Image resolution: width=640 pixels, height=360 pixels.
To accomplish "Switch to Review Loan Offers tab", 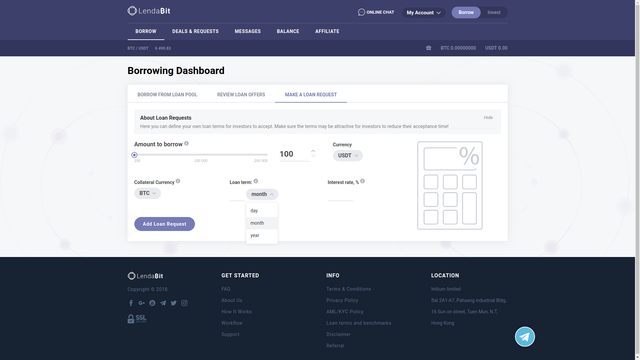I will tap(241, 95).
